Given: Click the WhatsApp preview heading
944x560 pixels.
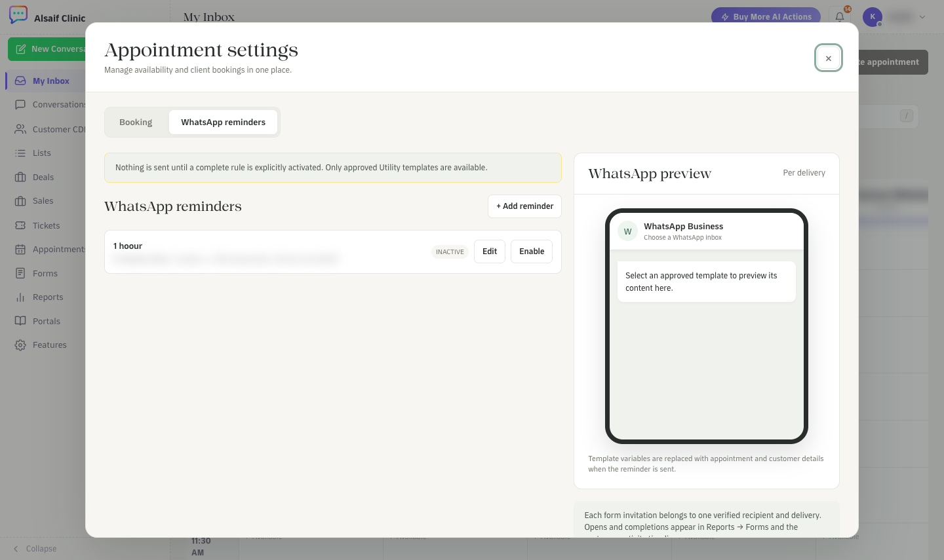Looking at the screenshot, I should (650, 174).
